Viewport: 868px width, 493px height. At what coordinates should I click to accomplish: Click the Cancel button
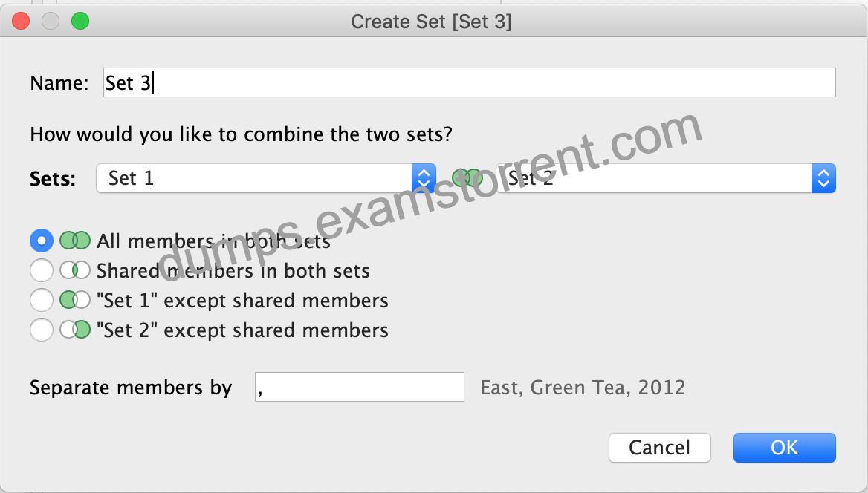tap(659, 448)
